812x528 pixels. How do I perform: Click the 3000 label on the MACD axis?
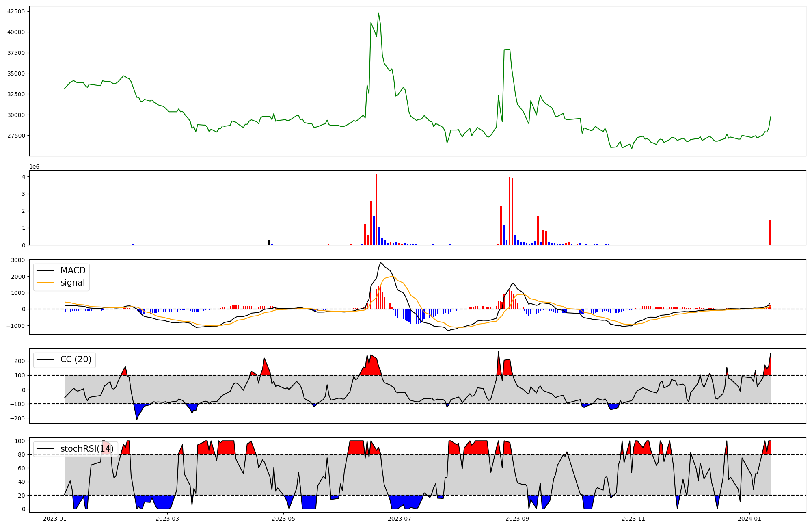click(x=19, y=260)
